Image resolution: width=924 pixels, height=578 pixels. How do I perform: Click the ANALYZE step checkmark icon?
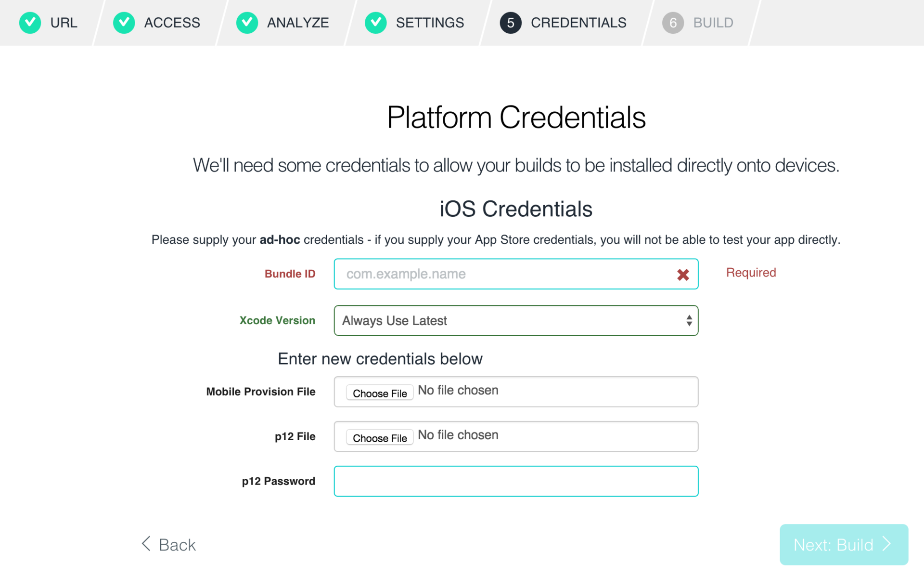(x=246, y=23)
